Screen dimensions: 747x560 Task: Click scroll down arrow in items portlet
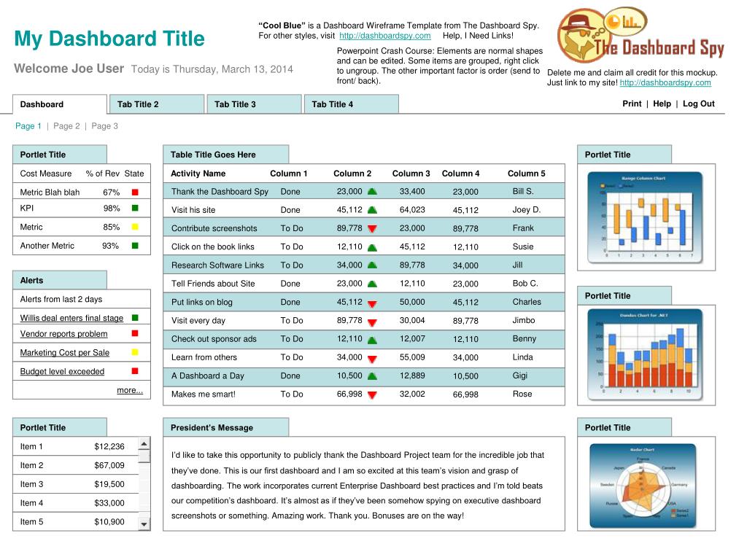coord(144,525)
